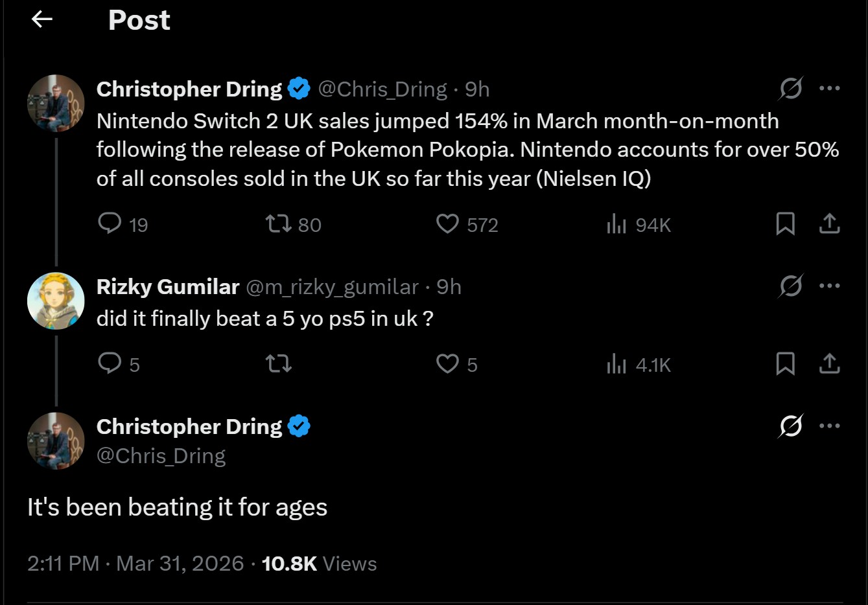Screen dimensions: 868x605
Task: Repost the reply from Rizky Gumilar
Action: click(x=279, y=364)
